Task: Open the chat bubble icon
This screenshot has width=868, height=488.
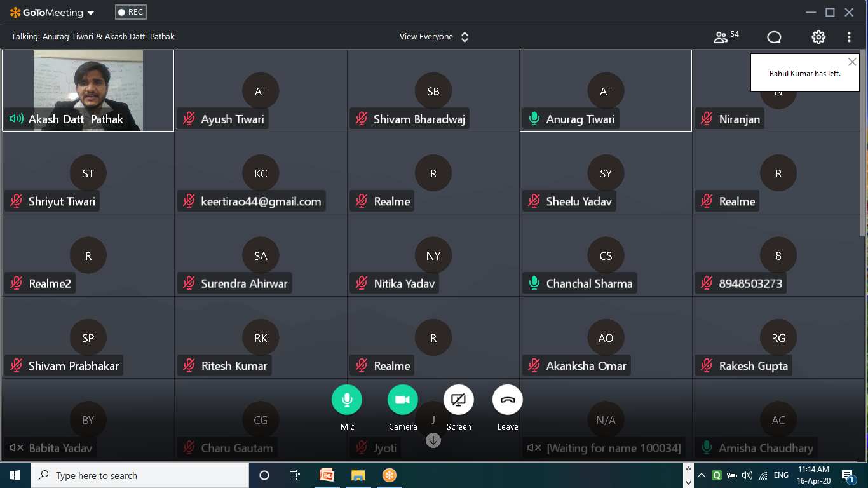Action: (x=773, y=37)
